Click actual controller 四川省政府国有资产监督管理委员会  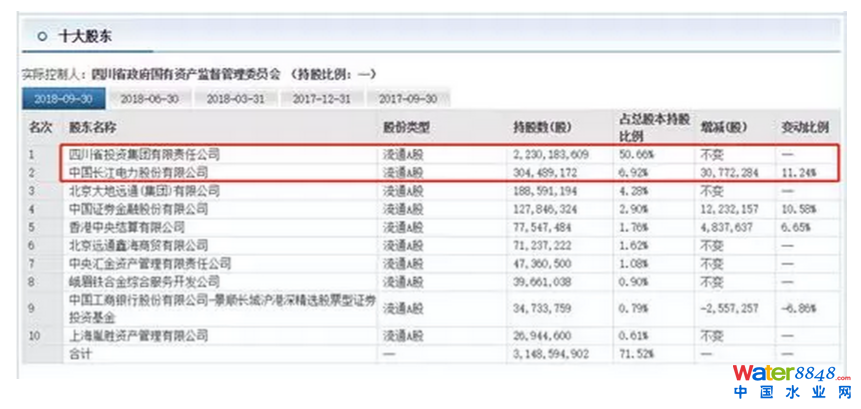[183, 74]
